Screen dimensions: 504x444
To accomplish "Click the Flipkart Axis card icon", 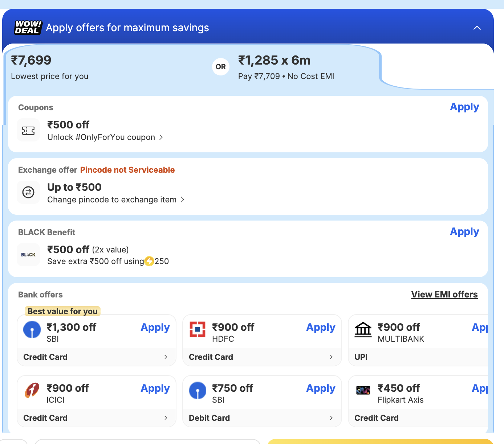I will [x=363, y=390].
